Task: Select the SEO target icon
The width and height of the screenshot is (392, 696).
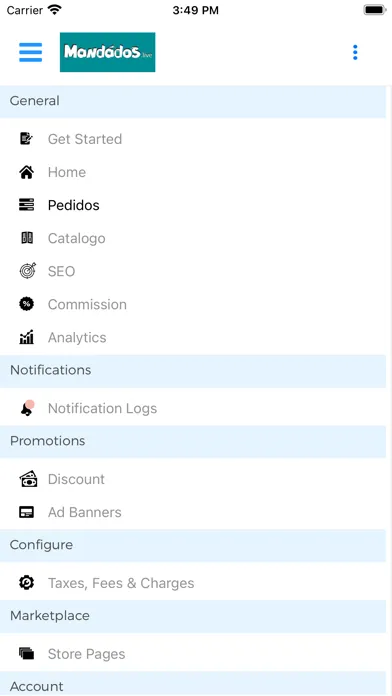Action: pyautogui.click(x=27, y=271)
